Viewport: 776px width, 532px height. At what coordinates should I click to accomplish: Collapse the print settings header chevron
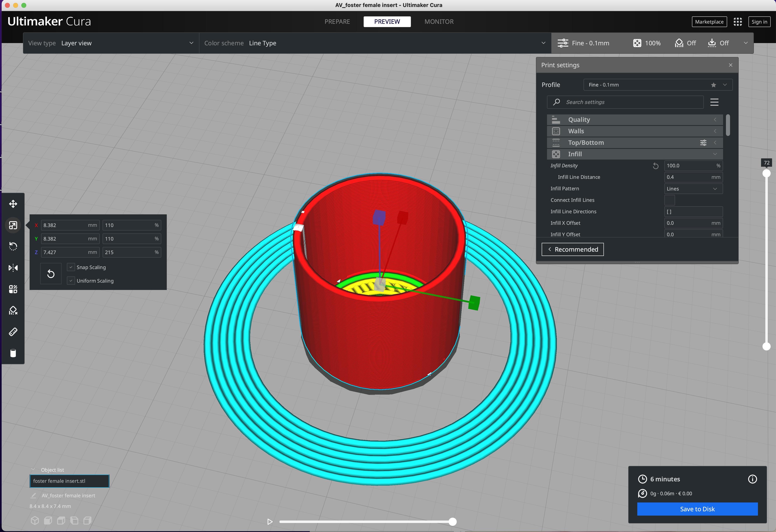coord(746,43)
